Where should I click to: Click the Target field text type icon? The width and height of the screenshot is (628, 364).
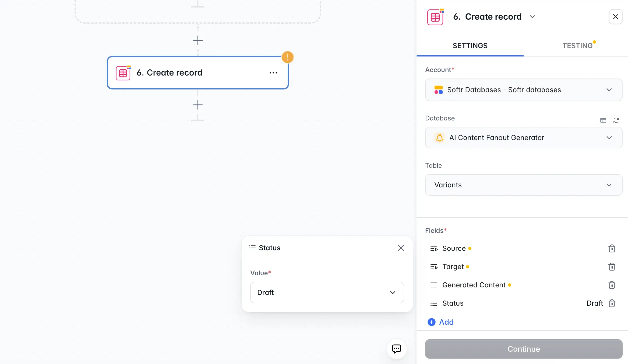(x=434, y=267)
